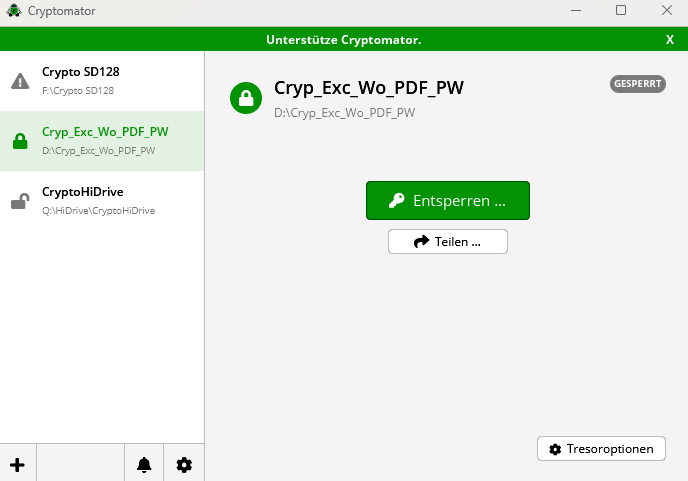Click the add vault plus icon
688x481 pixels.
[x=17, y=465]
